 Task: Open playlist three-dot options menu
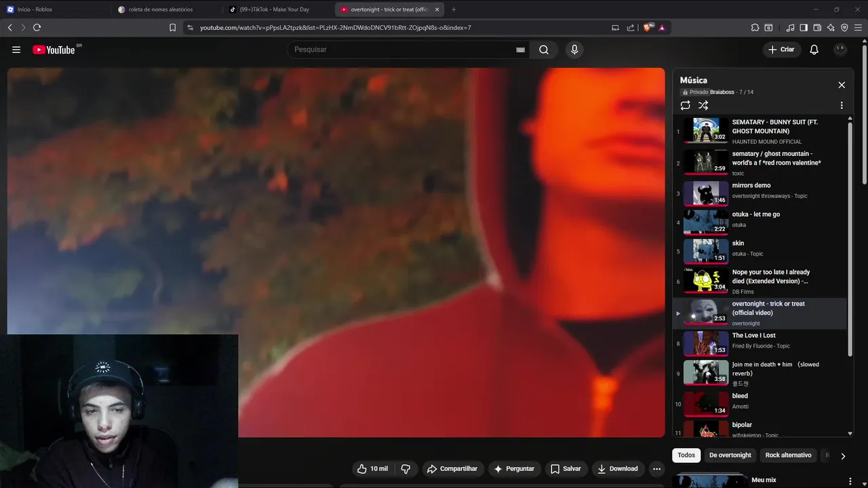[842, 105]
